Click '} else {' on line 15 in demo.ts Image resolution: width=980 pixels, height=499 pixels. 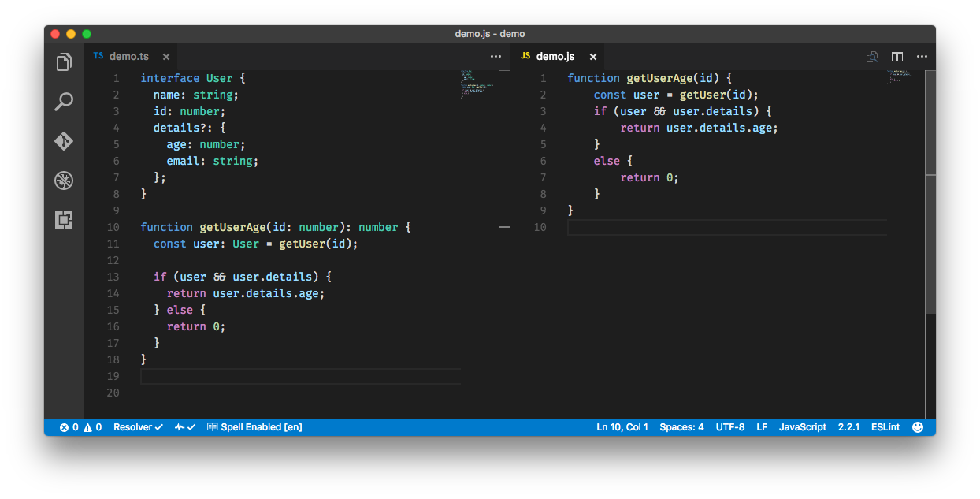pos(180,310)
